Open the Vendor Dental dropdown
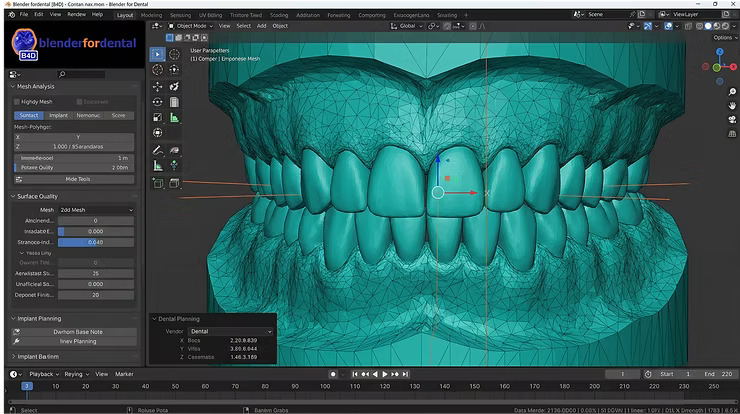The width and height of the screenshot is (740, 414). [230, 331]
